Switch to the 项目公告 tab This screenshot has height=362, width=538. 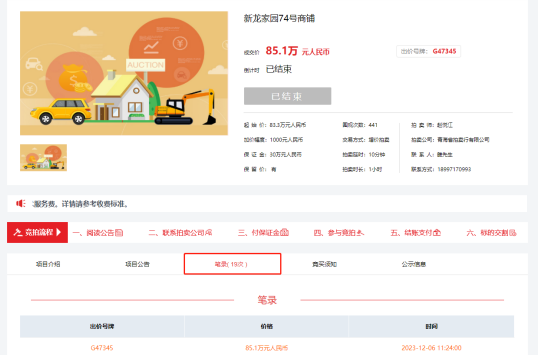tap(137, 264)
